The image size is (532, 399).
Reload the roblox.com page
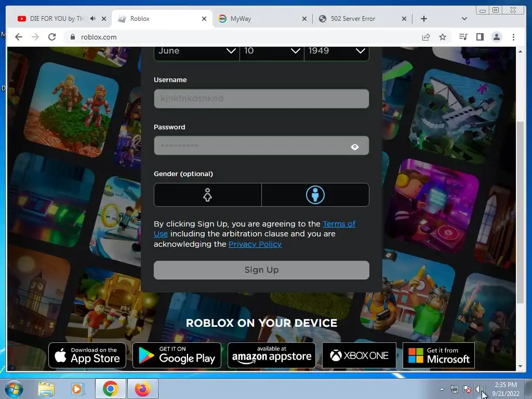[52, 37]
